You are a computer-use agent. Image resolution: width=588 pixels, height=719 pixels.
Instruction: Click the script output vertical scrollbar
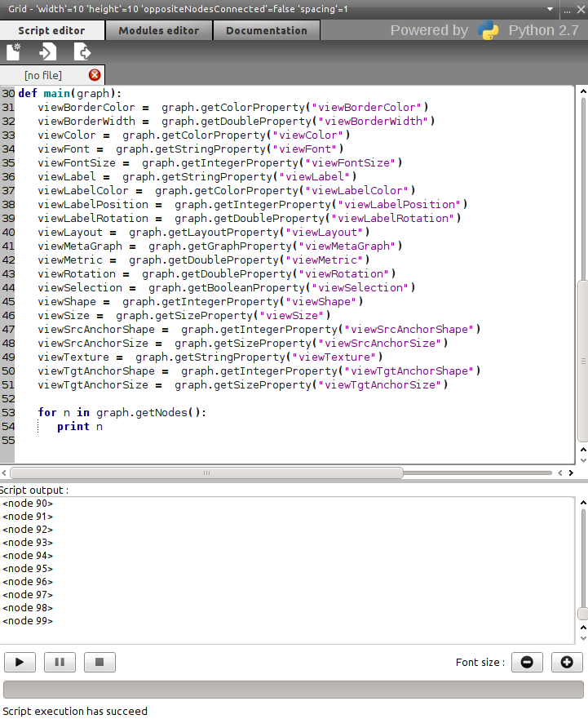582,563
